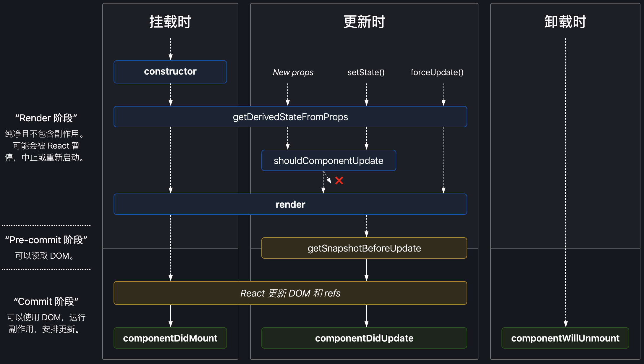
Task: Click the shouldComponentUpdate method box
Action: click(x=328, y=160)
